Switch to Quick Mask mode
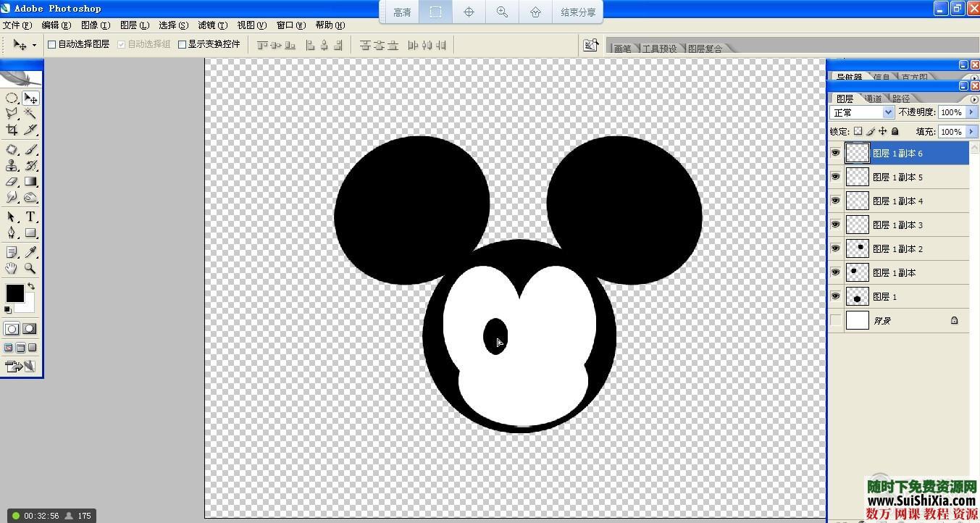This screenshot has height=523, width=980. tap(30, 329)
